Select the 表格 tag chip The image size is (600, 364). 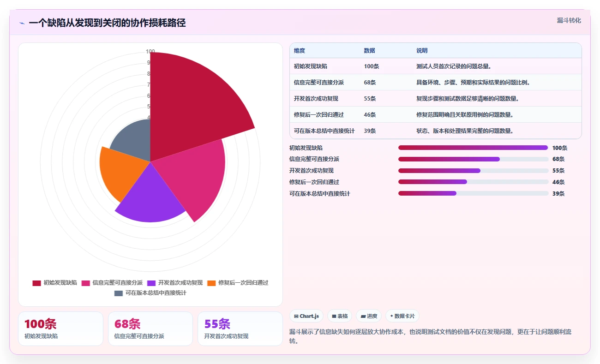click(340, 316)
